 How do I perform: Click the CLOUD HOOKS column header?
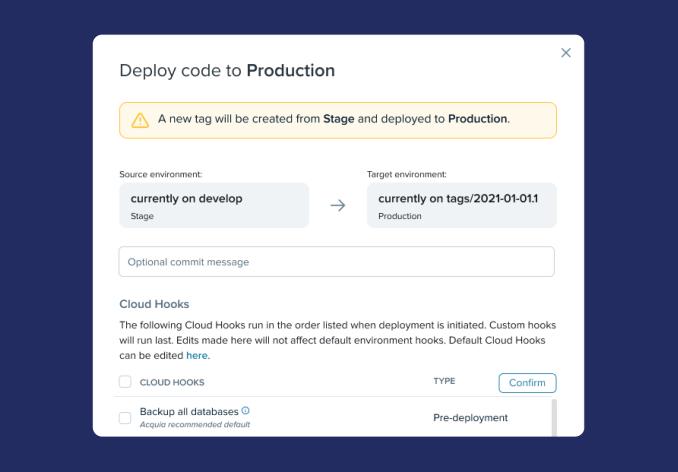click(x=172, y=382)
